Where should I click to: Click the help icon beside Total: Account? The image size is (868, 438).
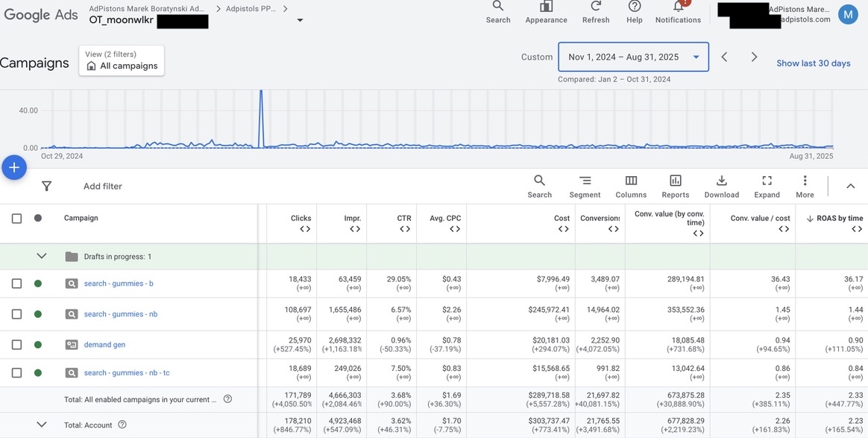click(x=122, y=425)
